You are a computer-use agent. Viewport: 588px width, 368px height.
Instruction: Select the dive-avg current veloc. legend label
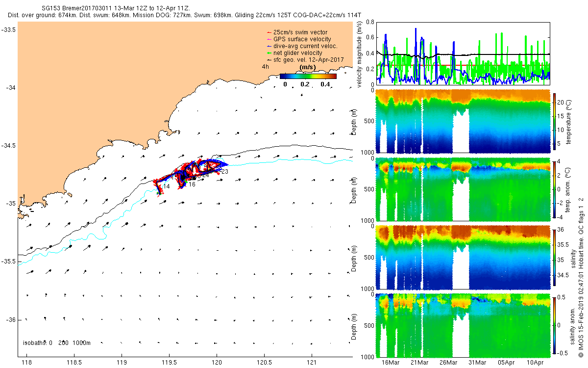pos(305,46)
